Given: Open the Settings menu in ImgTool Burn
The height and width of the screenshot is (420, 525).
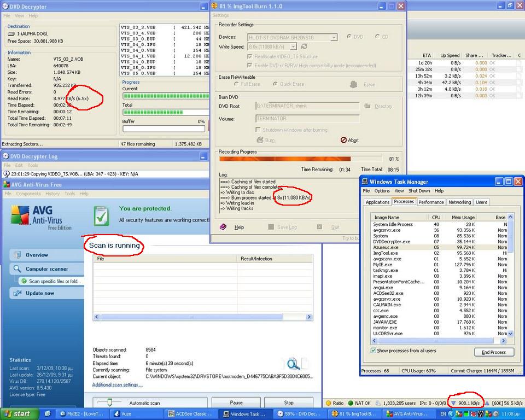Looking at the screenshot, I should tap(220, 15).
